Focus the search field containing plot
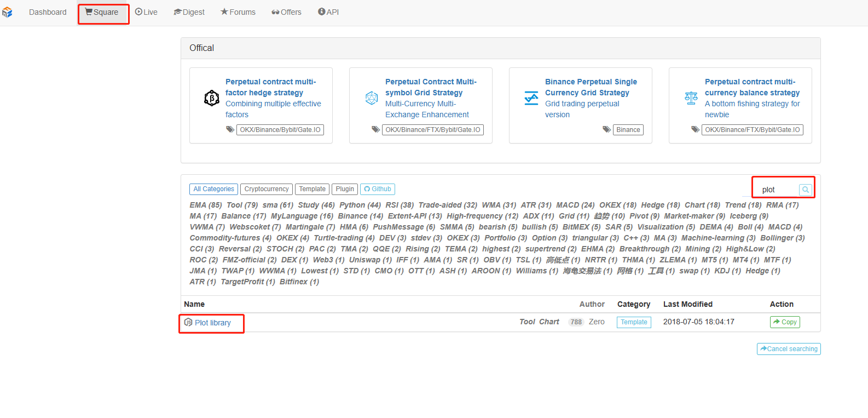 pos(777,190)
